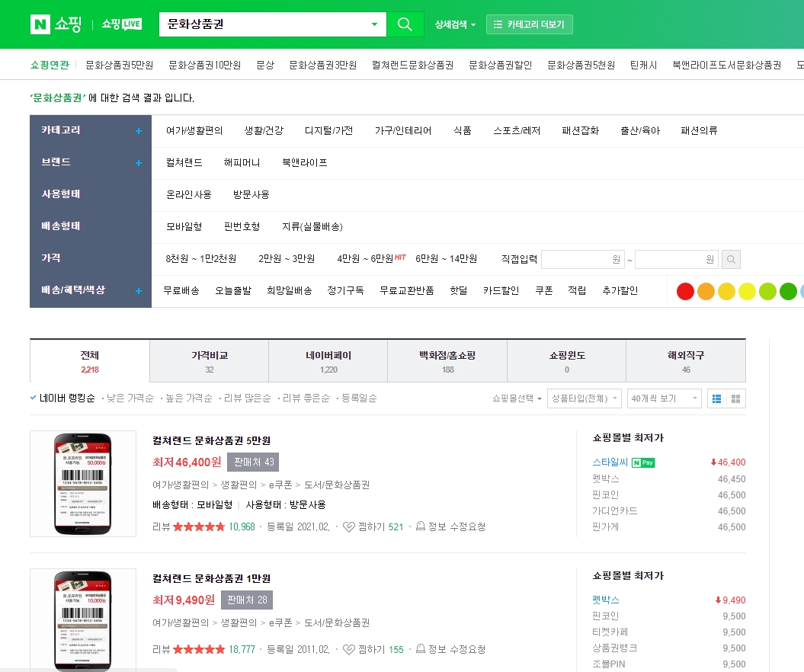Open the 여가/생활편의 category filter
804x672 pixels.
point(194,131)
